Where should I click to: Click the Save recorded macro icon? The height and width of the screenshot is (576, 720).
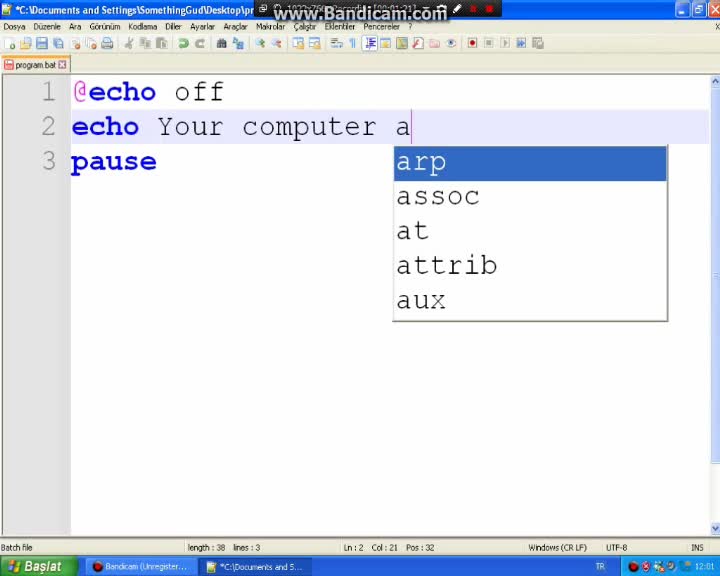538,44
